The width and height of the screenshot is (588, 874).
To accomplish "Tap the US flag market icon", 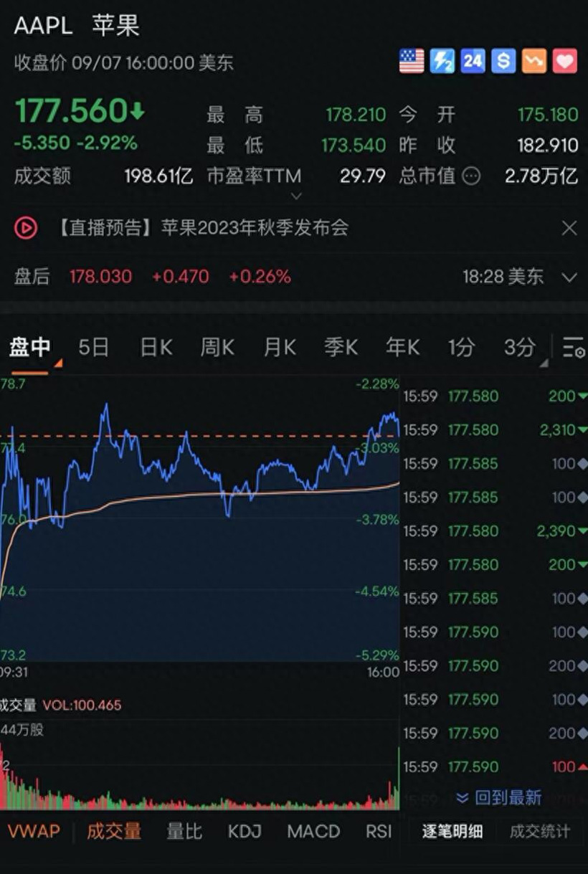I will pos(412,61).
